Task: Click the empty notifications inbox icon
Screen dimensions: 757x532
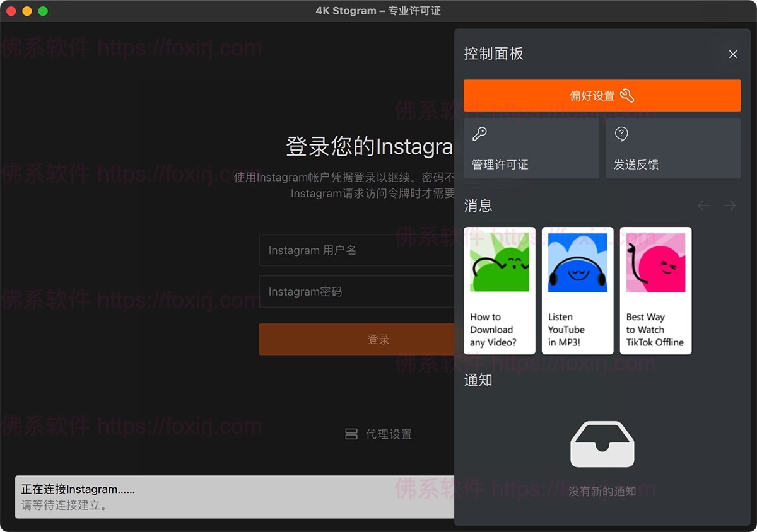Action: pos(602,444)
